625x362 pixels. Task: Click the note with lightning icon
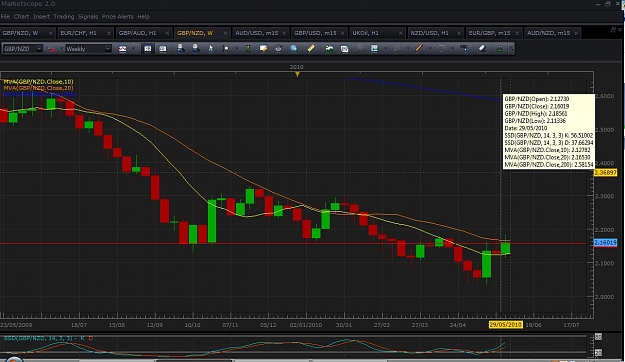point(263,49)
